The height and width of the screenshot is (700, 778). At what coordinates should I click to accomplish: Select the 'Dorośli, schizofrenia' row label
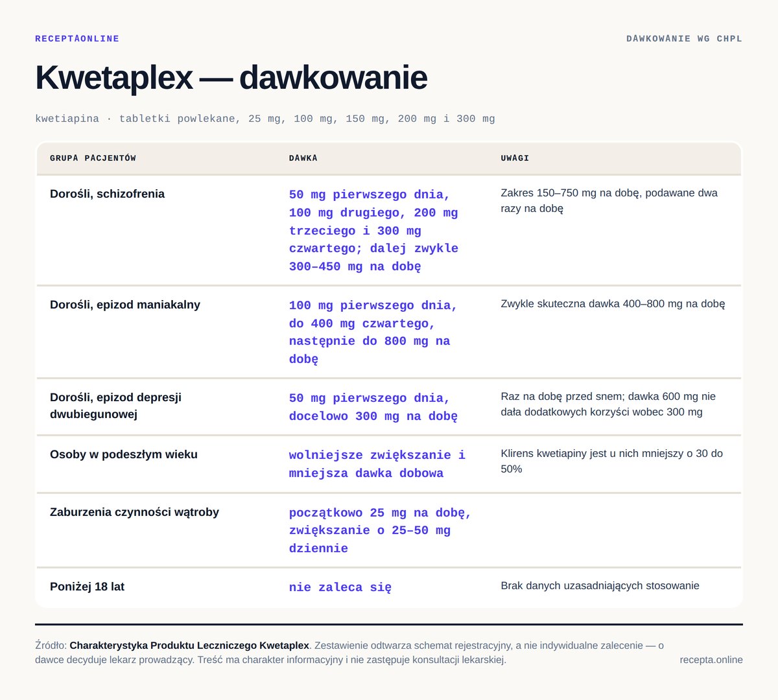tap(107, 194)
